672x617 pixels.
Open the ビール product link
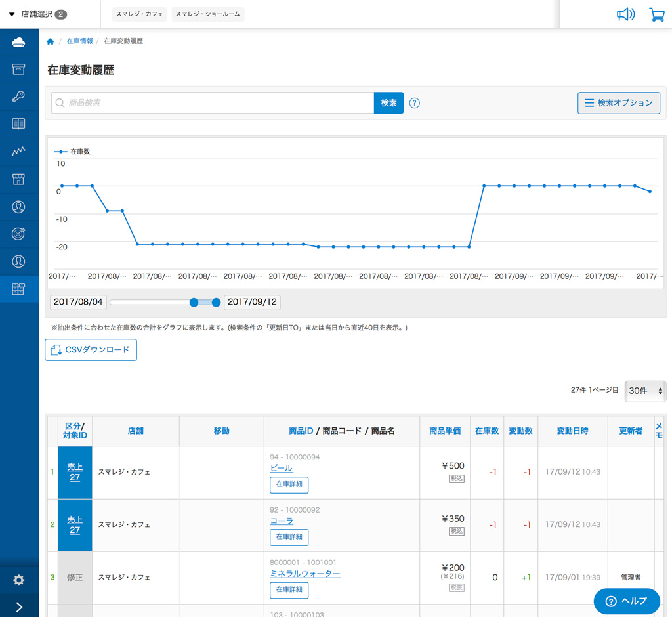pyautogui.click(x=282, y=468)
